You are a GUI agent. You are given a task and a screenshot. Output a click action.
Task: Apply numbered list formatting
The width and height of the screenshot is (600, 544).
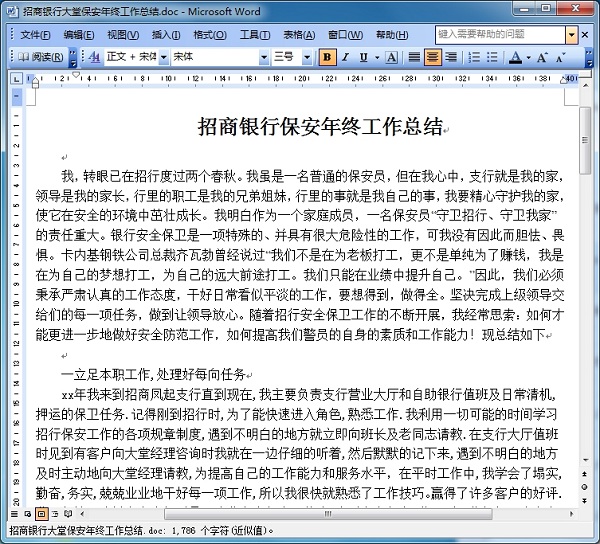click(x=474, y=57)
